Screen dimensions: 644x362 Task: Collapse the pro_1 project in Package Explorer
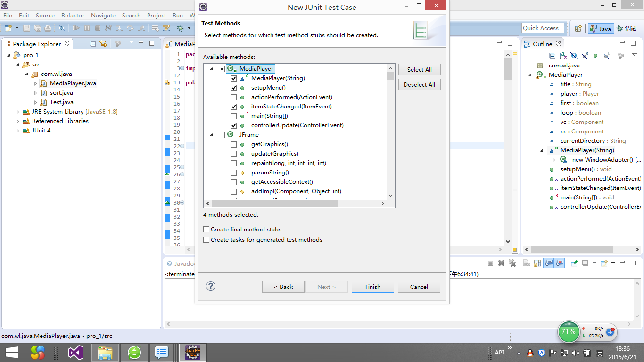click(x=8, y=55)
